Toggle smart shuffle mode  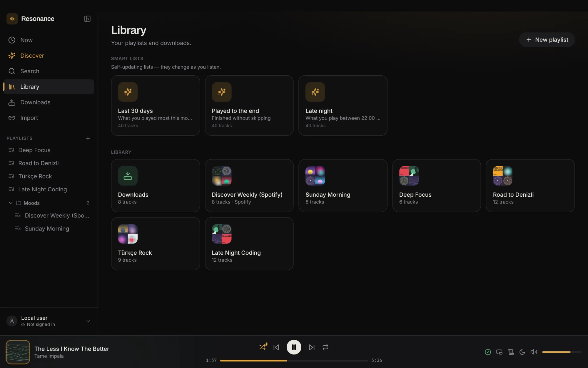click(x=264, y=347)
